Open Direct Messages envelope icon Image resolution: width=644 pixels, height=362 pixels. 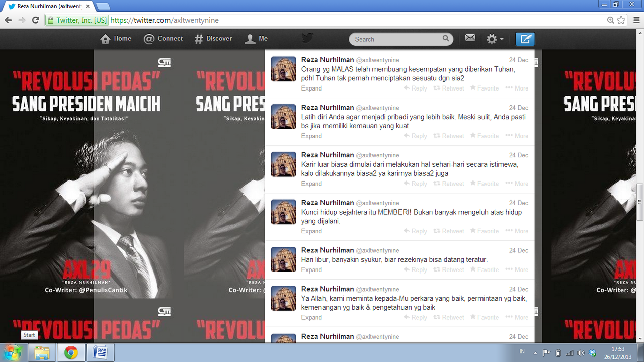[470, 38]
